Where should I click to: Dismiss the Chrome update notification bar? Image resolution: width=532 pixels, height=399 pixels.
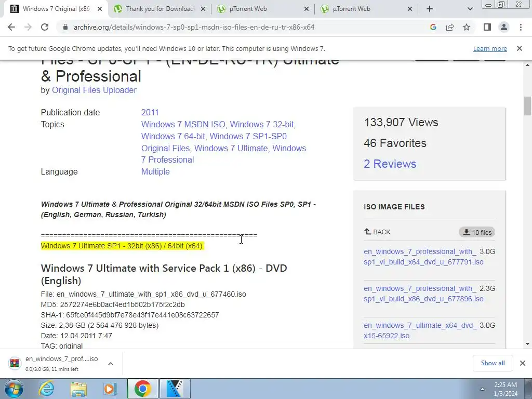[x=519, y=48]
